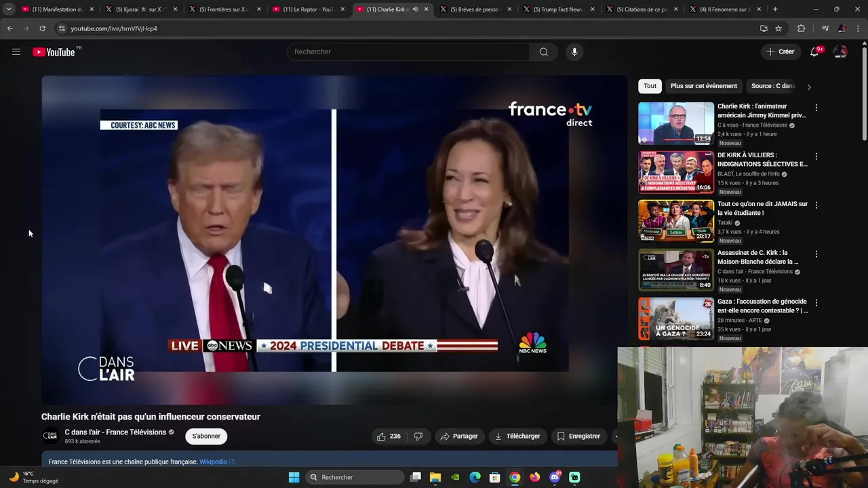Switch to the Trump Fact News tab

[559, 9]
